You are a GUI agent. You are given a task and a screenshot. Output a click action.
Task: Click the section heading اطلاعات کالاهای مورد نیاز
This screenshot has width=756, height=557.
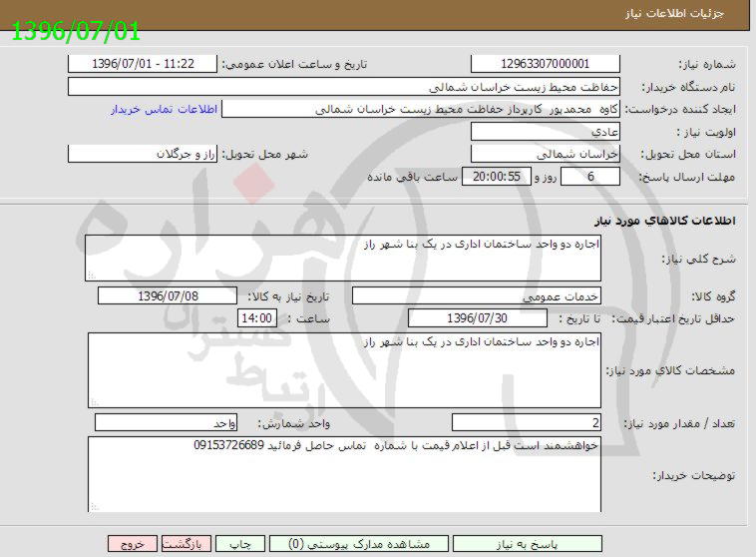(665, 221)
